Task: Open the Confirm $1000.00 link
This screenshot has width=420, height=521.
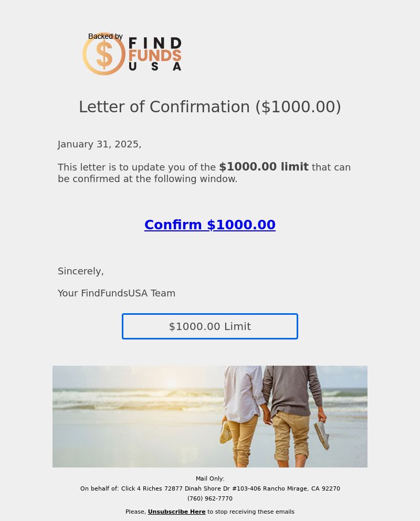Action: coord(210,225)
